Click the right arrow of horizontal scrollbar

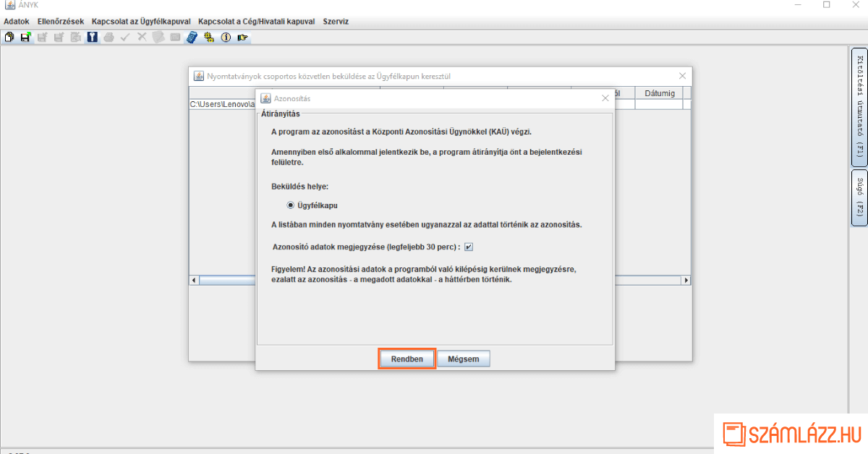click(686, 280)
